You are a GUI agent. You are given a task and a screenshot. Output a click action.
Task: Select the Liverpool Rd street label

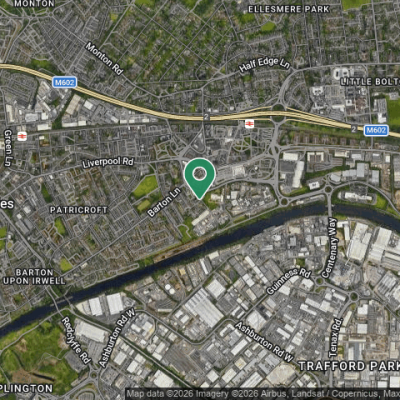tap(108, 162)
